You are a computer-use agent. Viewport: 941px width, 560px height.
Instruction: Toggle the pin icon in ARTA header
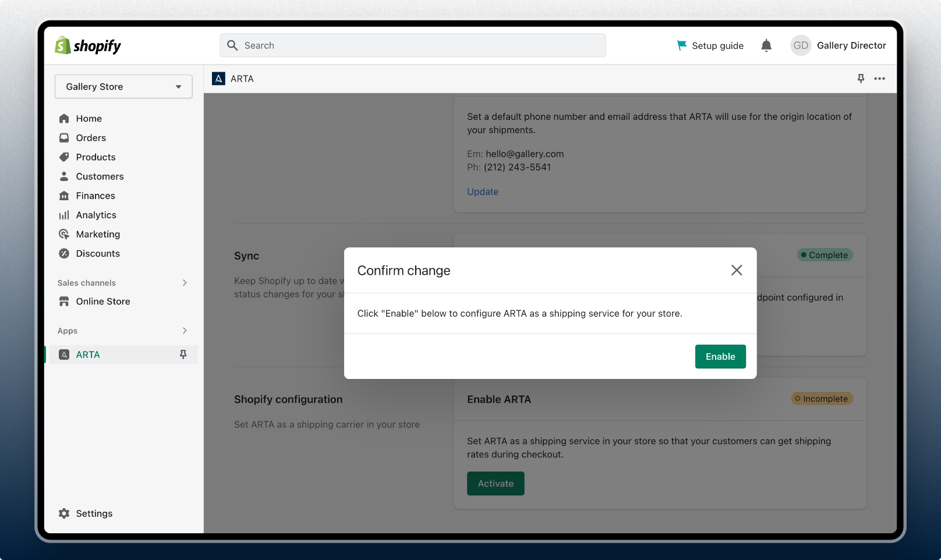pyautogui.click(x=861, y=79)
